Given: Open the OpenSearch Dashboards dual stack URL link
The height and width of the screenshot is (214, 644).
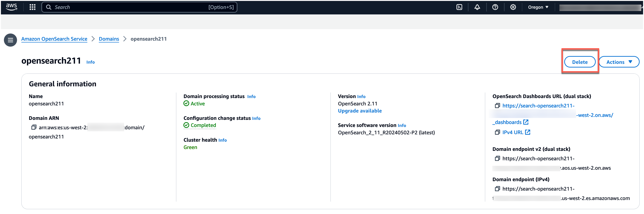Looking at the screenshot, I should (x=538, y=106).
